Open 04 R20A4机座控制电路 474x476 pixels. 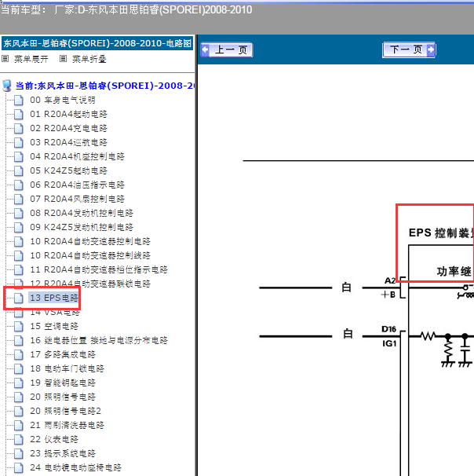click(78, 156)
